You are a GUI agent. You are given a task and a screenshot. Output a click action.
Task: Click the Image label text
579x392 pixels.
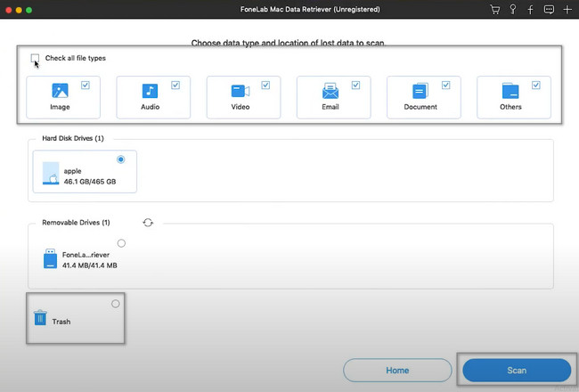pos(60,107)
